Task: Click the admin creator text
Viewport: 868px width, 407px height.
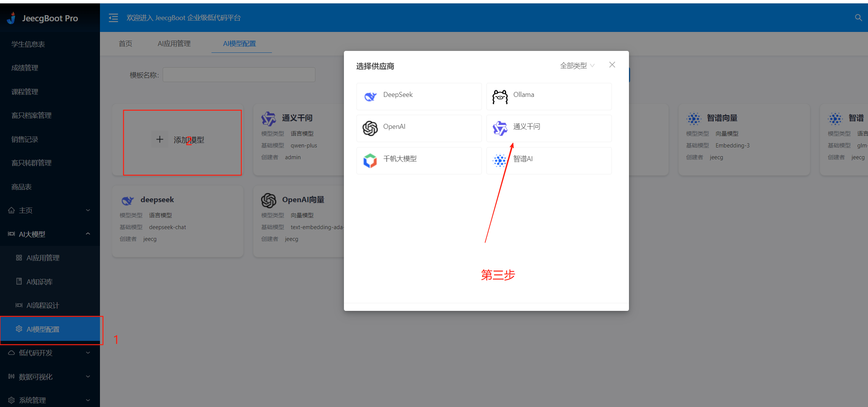Action: coord(293,157)
